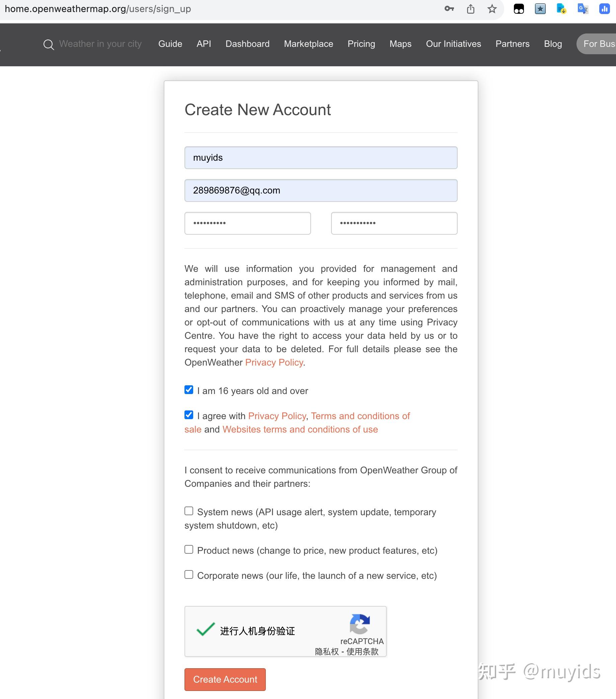The width and height of the screenshot is (616, 699).
Task: Open the blue star bookmark extension
Action: (x=540, y=9)
